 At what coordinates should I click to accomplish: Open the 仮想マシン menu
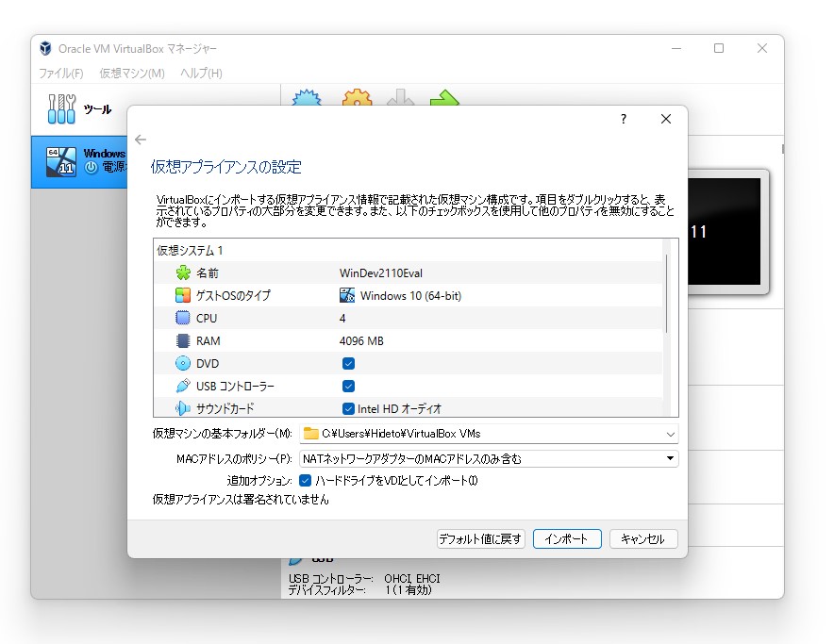[129, 73]
